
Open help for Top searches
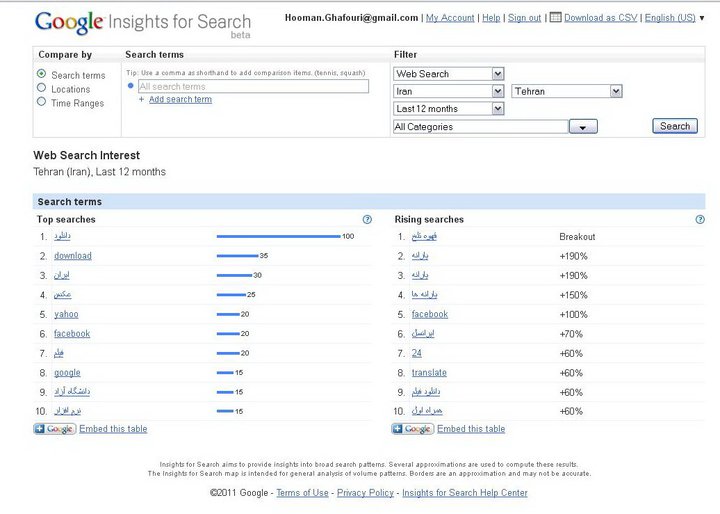tap(367, 220)
